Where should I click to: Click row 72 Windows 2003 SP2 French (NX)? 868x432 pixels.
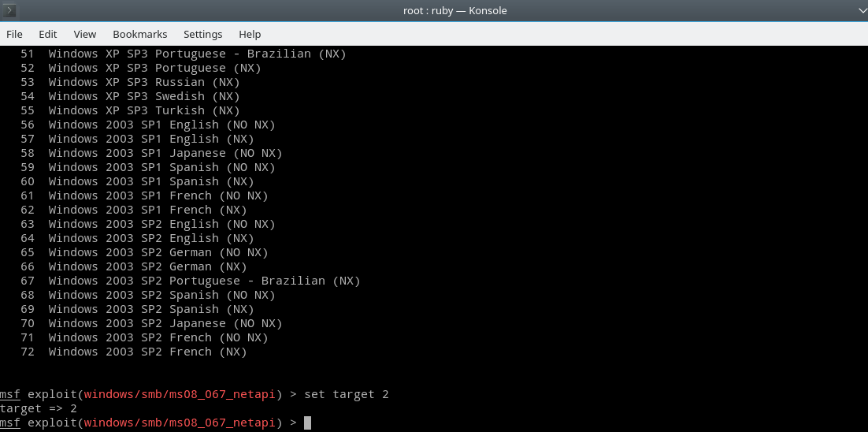click(x=133, y=352)
